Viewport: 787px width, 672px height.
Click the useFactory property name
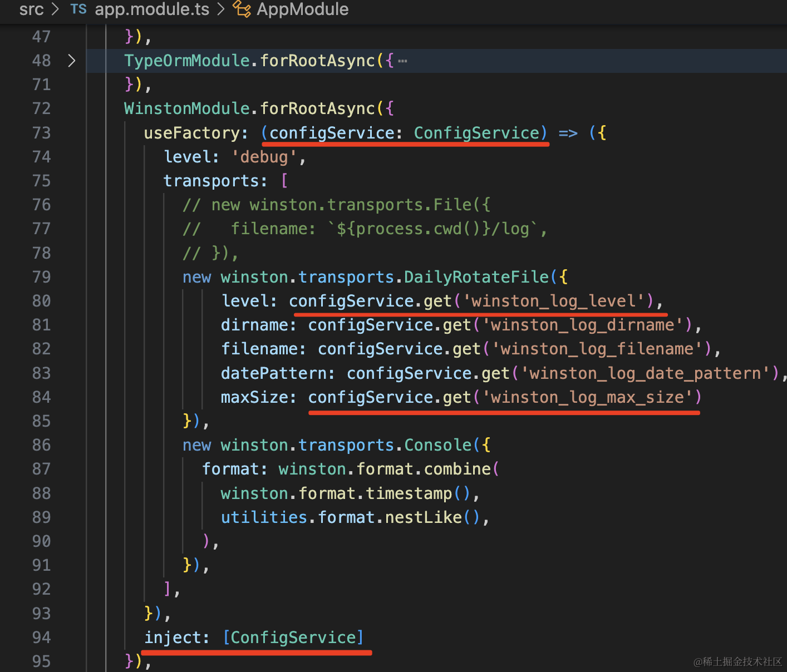[x=191, y=133]
